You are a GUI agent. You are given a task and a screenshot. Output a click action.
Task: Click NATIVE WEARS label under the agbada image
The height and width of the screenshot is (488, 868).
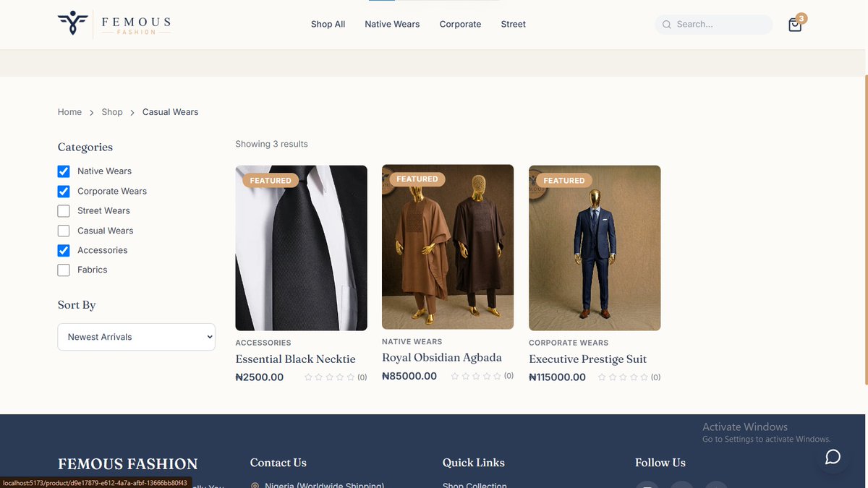pos(412,341)
